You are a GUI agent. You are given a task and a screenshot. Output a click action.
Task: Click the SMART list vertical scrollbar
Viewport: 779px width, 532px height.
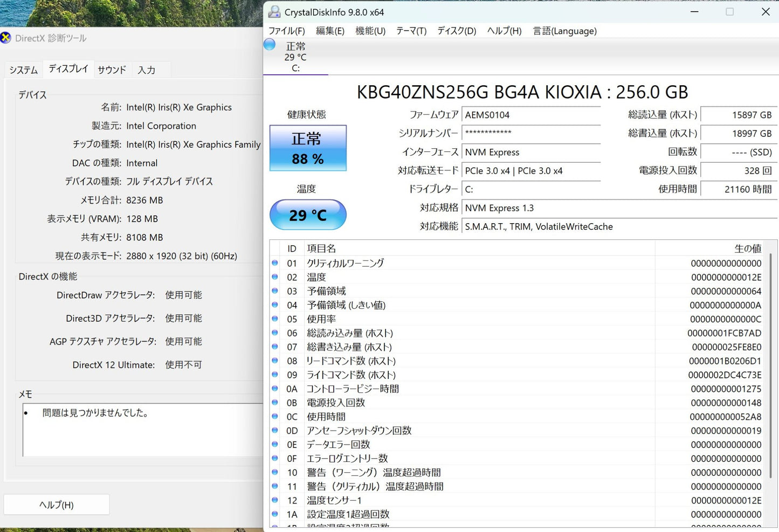tap(771, 367)
